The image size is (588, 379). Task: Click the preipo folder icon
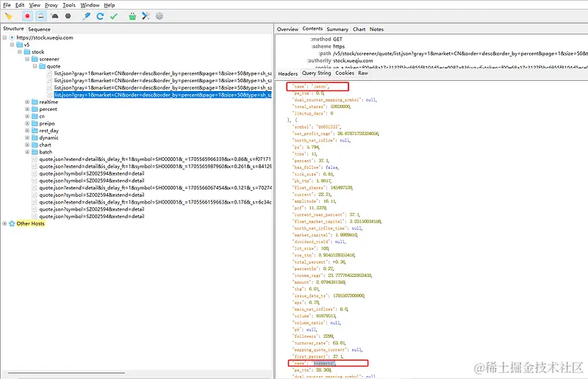(35, 123)
